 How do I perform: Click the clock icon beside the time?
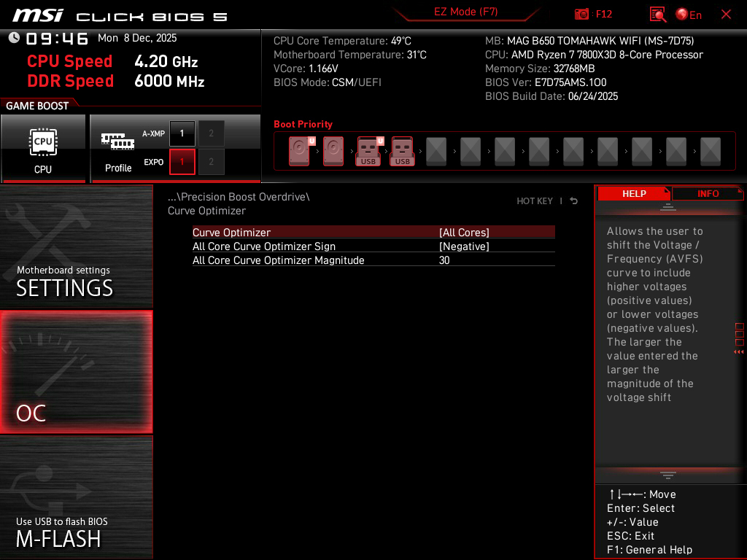tap(14, 38)
